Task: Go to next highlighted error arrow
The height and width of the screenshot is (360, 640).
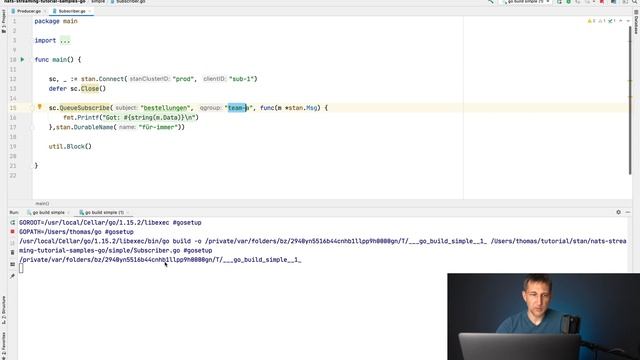Action: click(x=628, y=21)
